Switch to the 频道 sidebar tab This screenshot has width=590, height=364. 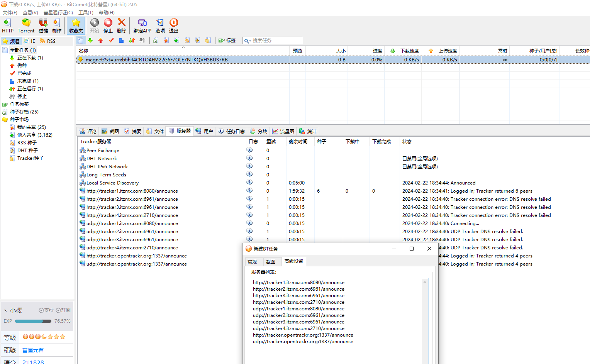(11, 41)
